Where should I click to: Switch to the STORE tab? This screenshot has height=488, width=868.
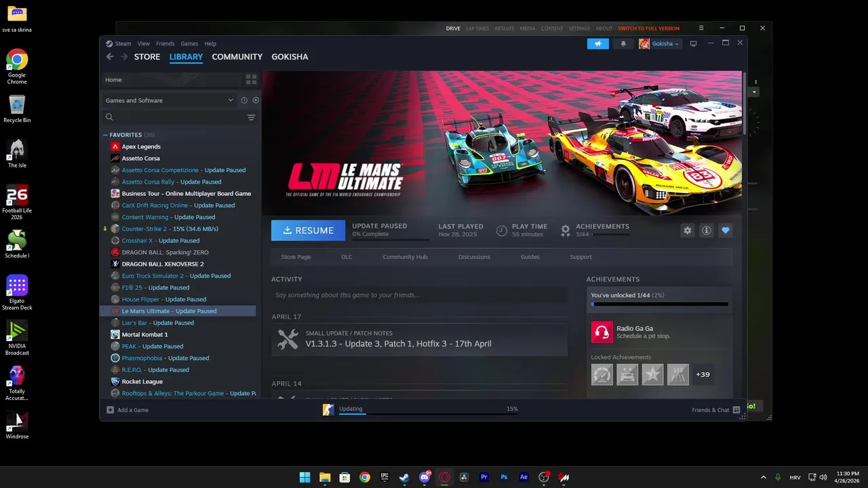click(x=147, y=57)
